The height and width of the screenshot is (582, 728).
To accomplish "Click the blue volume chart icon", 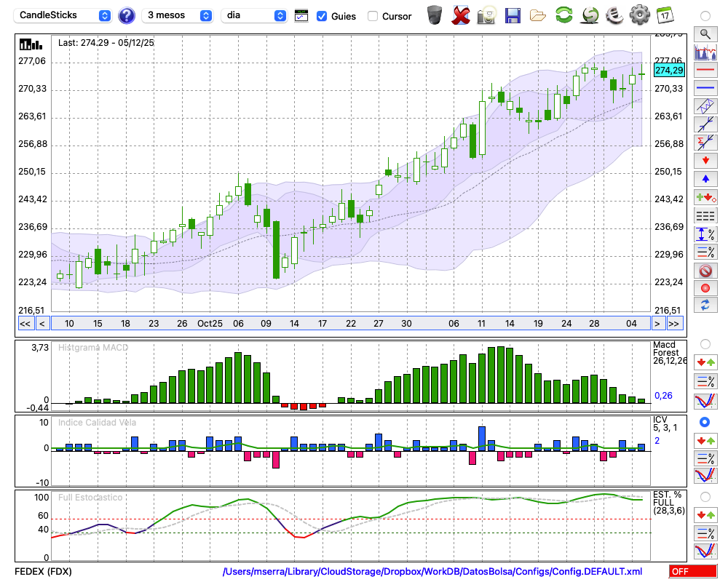I will tap(705, 52).
